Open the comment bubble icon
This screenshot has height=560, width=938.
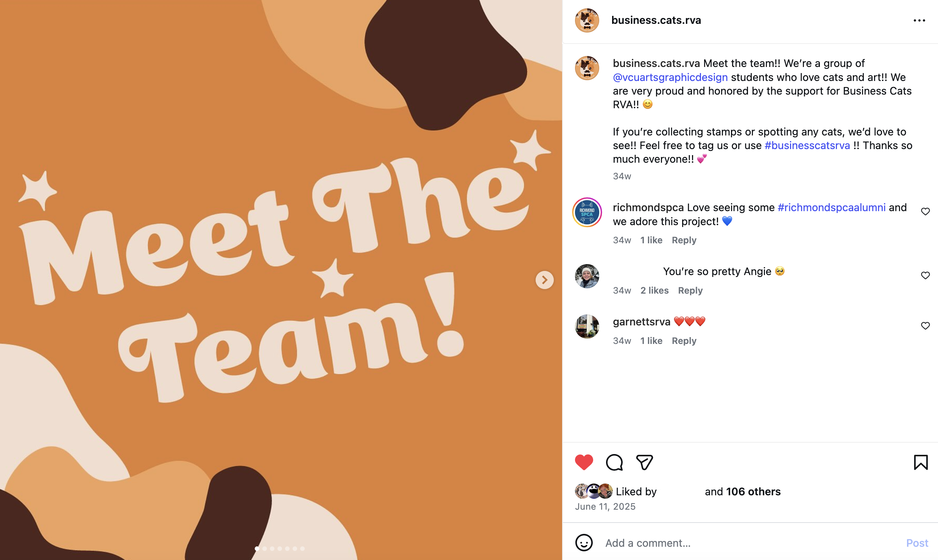click(614, 462)
